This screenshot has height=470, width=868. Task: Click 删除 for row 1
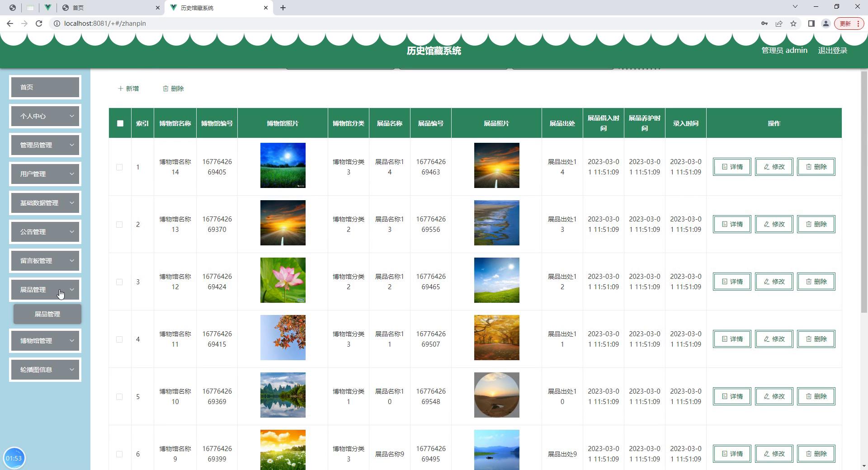click(x=816, y=167)
